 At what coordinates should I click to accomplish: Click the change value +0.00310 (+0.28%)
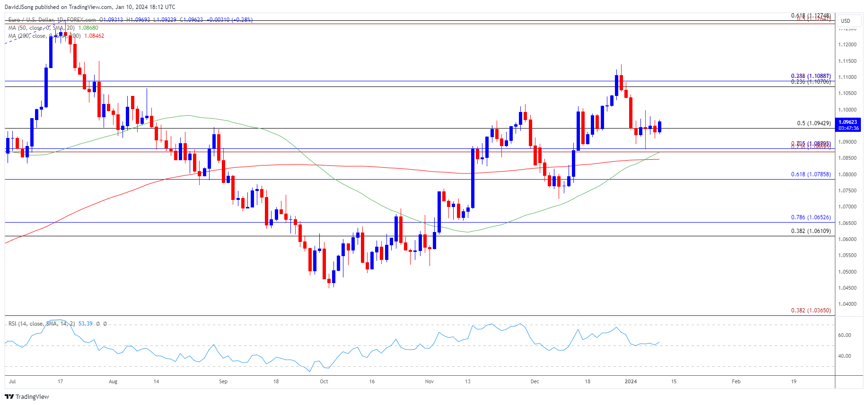[229, 20]
